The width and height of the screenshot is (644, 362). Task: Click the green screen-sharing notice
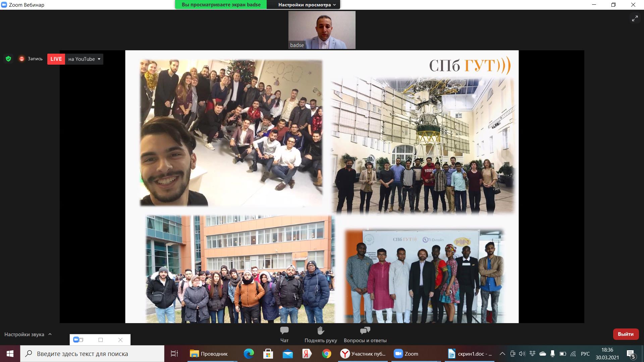pos(221,5)
